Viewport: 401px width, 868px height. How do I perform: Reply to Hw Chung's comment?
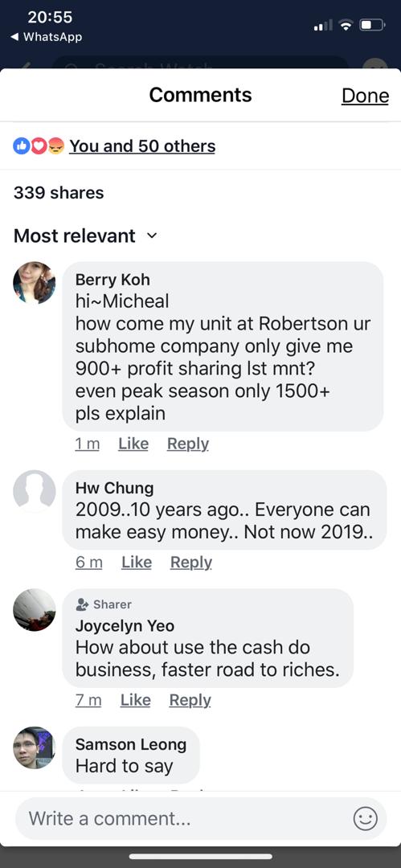[x=191, y=563]
